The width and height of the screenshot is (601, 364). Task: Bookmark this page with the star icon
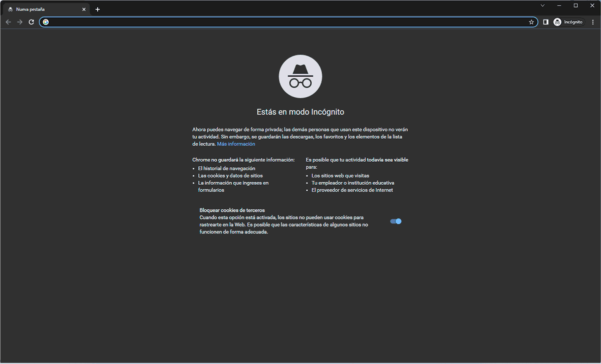coord(531,22)
